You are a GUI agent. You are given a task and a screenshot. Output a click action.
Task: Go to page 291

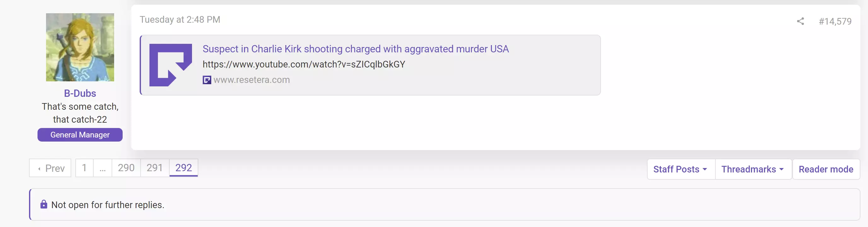(x=155, y=168)
